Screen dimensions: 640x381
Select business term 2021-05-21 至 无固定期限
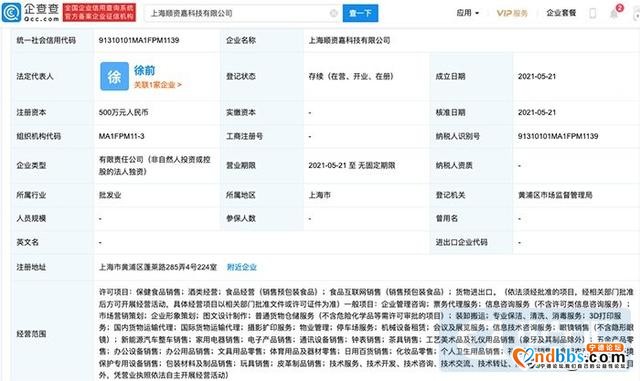click(352, 165)
